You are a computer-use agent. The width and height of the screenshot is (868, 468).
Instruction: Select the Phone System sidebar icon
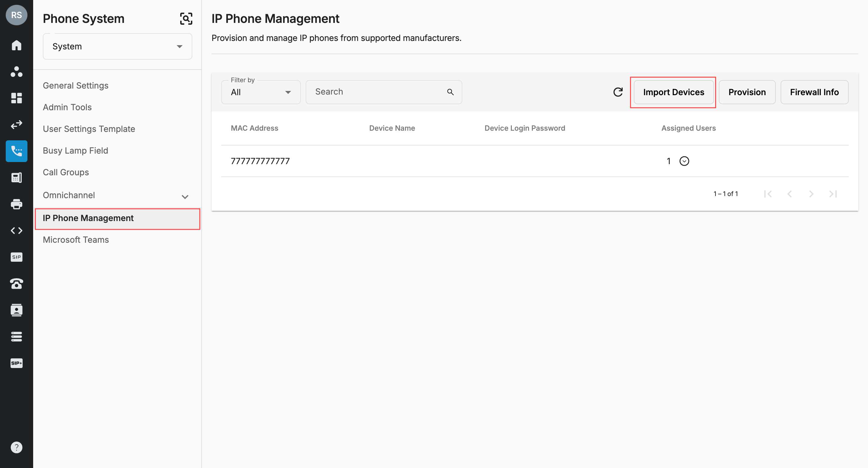[x=16, y=151]
